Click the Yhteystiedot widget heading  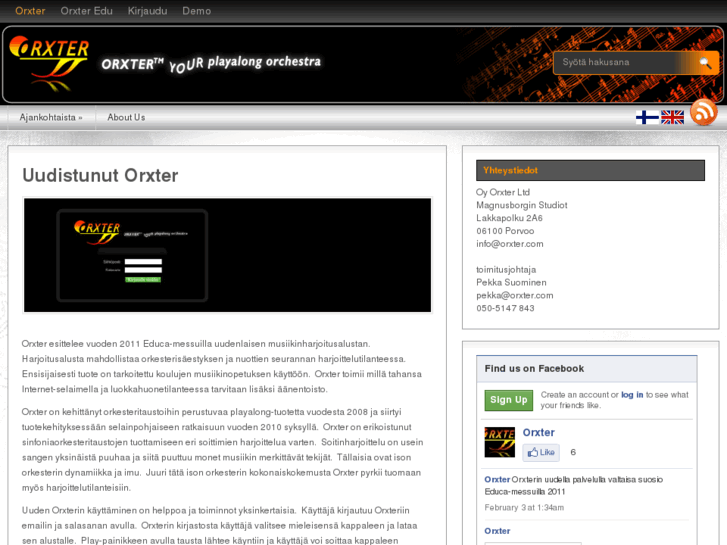coord(590,170)
